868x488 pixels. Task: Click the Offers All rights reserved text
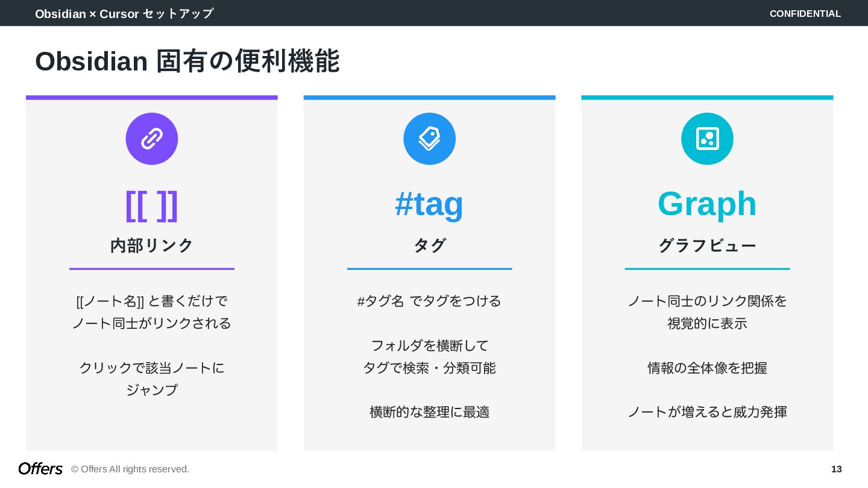[x=130, y=469]
